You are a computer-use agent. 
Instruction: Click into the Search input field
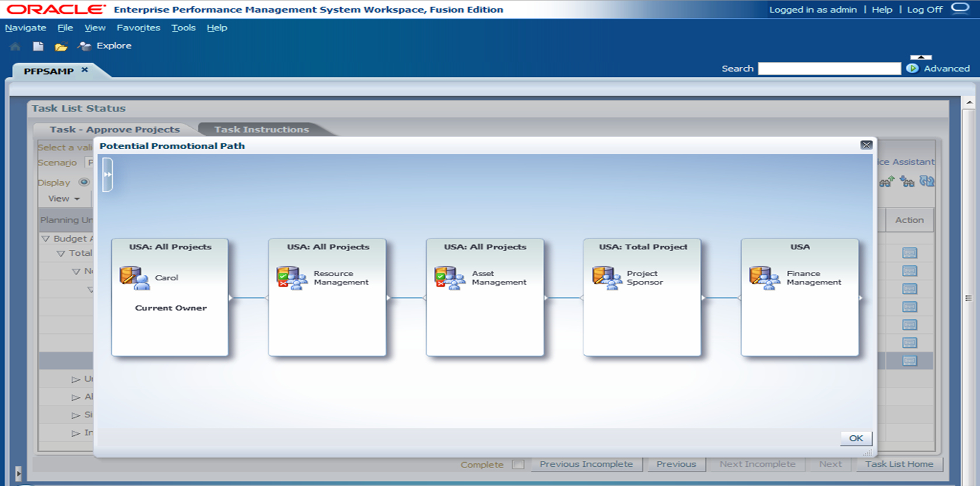(x=829, y=69)
